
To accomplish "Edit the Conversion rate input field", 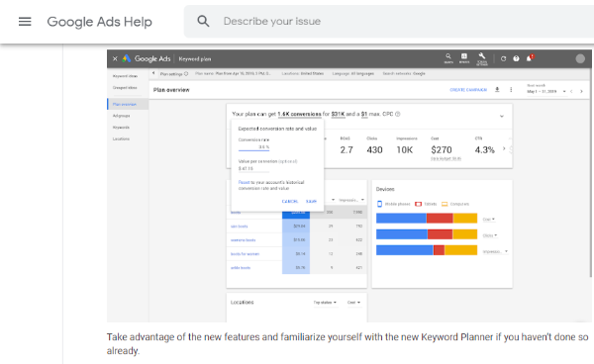I will 253,147.
